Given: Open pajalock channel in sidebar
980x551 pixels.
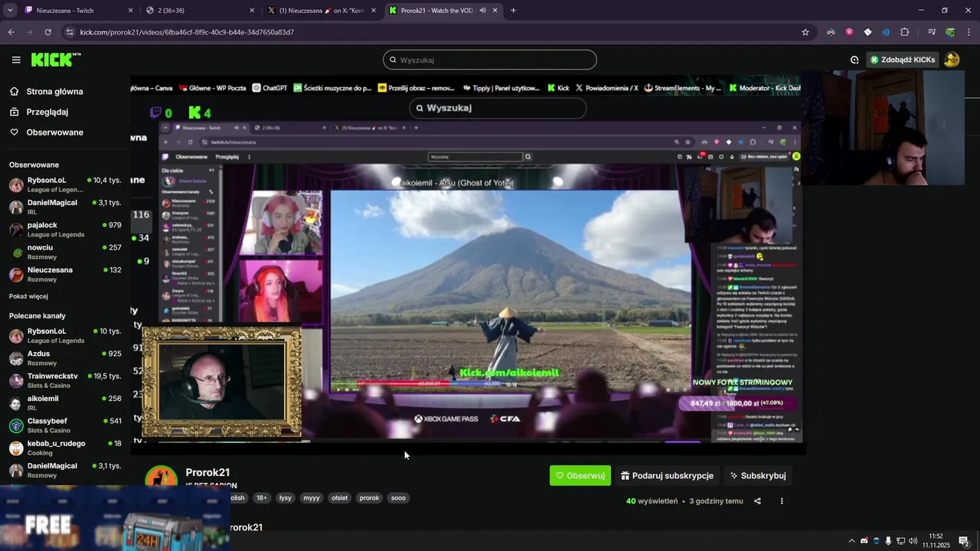Looking at the screenshot, I should pos(65,230).
